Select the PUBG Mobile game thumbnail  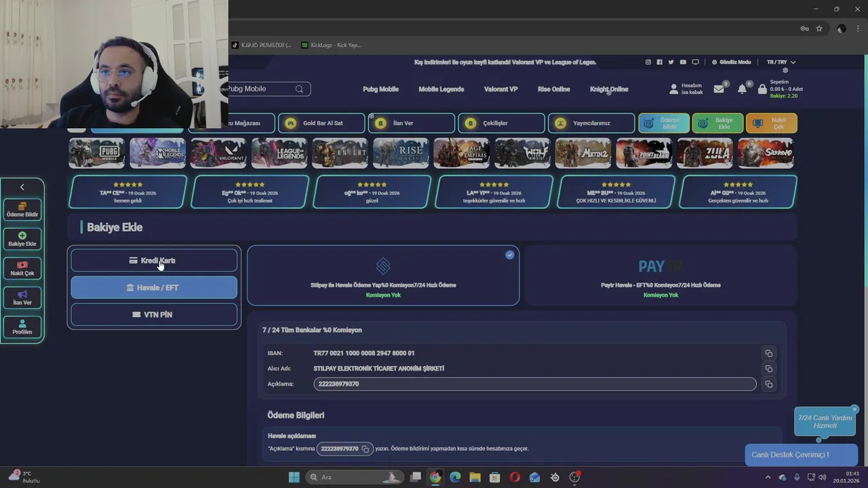click(97, 153)
